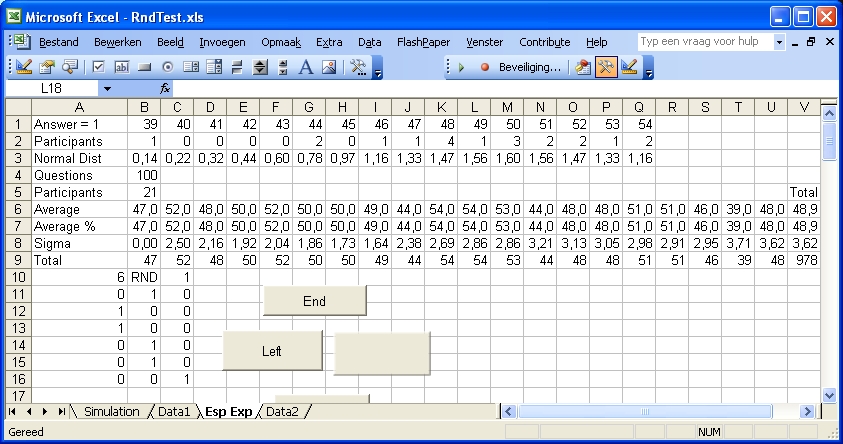The image size is (843, 444).
Task: Click in the Name Box showing L18
Action: tap(52, 88)
